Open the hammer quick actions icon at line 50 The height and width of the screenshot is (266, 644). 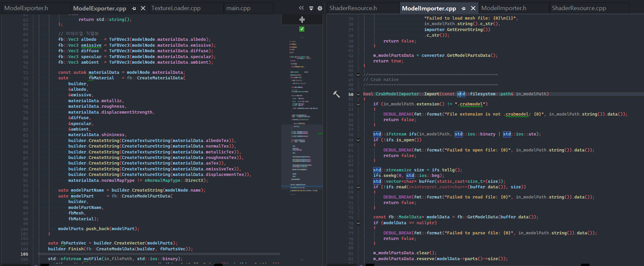[x=336, y=94]
